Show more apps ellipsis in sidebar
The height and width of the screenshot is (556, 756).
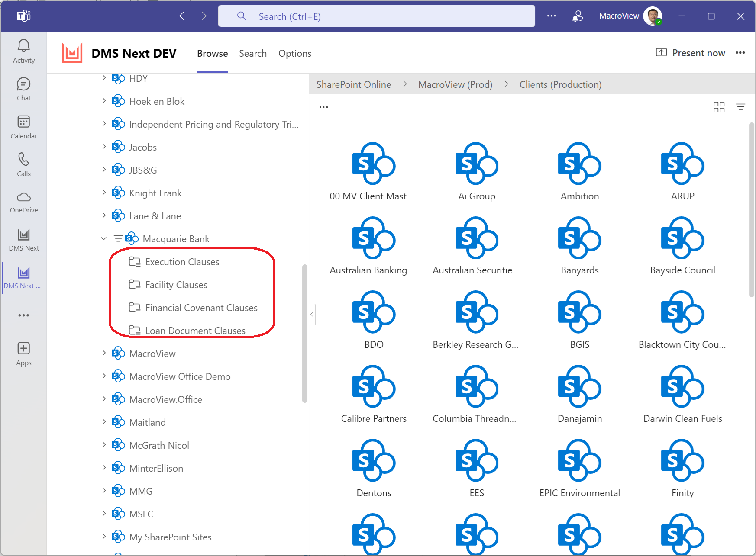23,315
